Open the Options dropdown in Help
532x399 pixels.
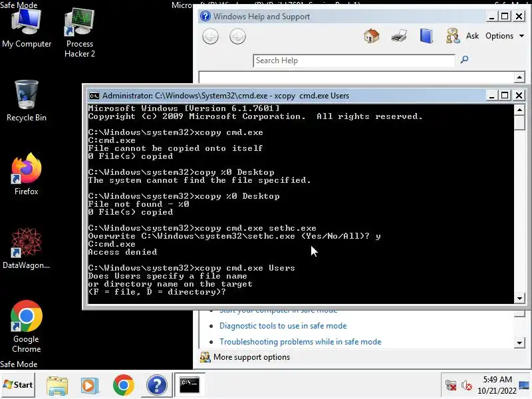click(505, 36)
